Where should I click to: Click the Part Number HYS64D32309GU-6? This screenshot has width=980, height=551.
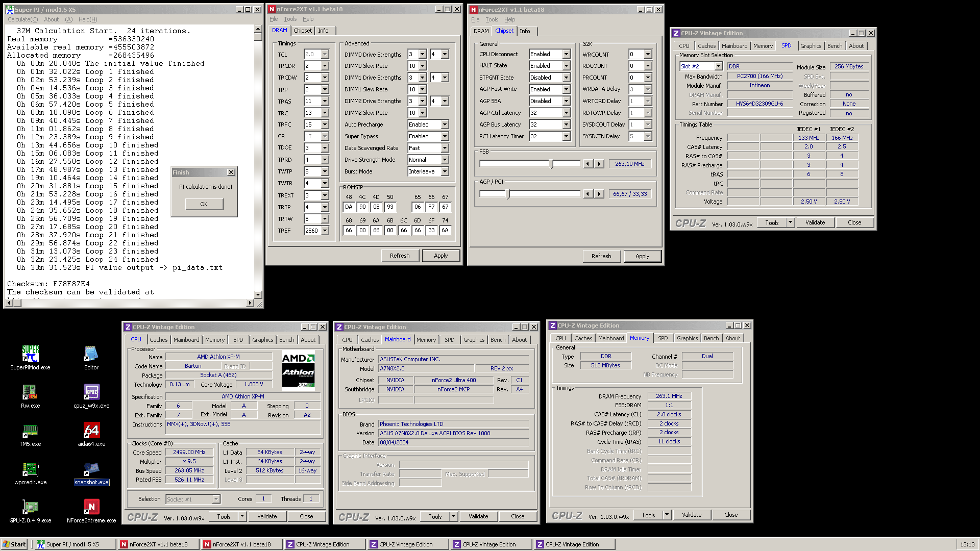759,104
